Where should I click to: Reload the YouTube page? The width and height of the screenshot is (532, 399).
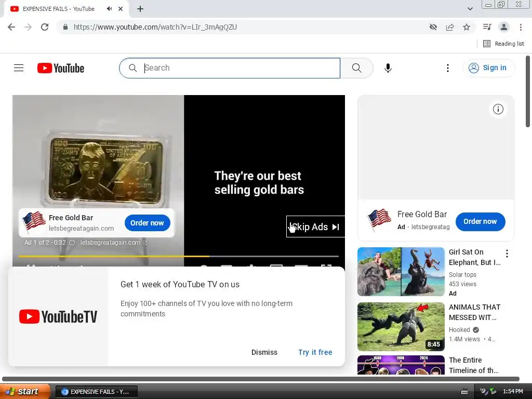click(45, 27)
